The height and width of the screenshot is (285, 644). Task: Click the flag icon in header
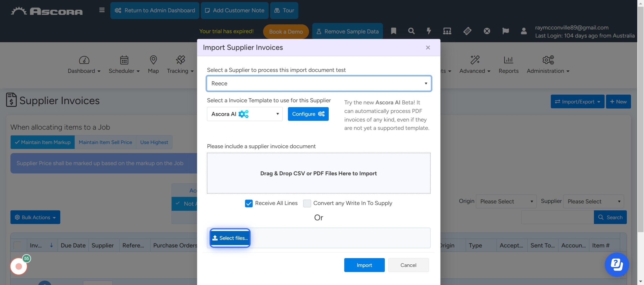tap(505, 31)
